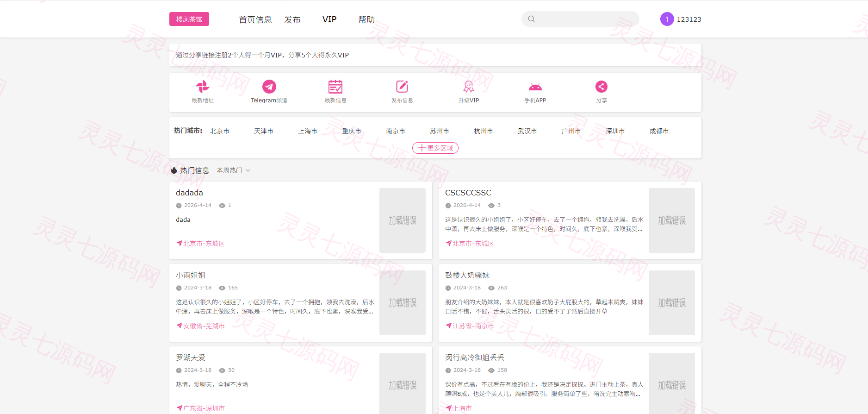This screenshot has height=414, width=868.
Task: Click location arrow icon before 江苏省-南京市
Action: 448,326
